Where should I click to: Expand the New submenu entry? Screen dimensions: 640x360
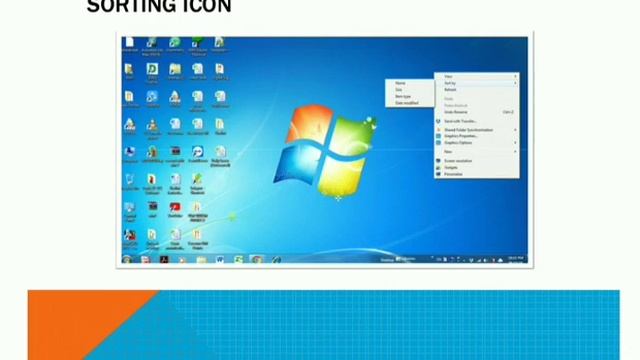tap(477, 151)
